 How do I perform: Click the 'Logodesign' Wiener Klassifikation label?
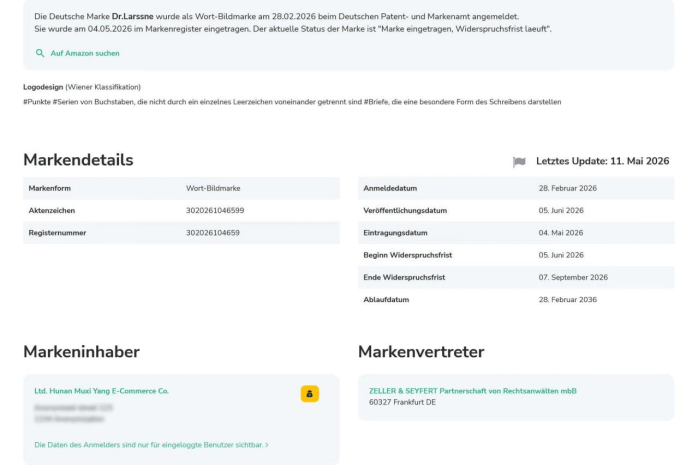coord(43,87)
